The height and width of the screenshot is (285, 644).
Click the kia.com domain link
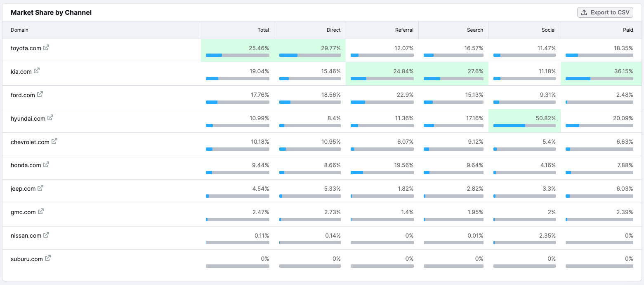(x=21, y=72)
